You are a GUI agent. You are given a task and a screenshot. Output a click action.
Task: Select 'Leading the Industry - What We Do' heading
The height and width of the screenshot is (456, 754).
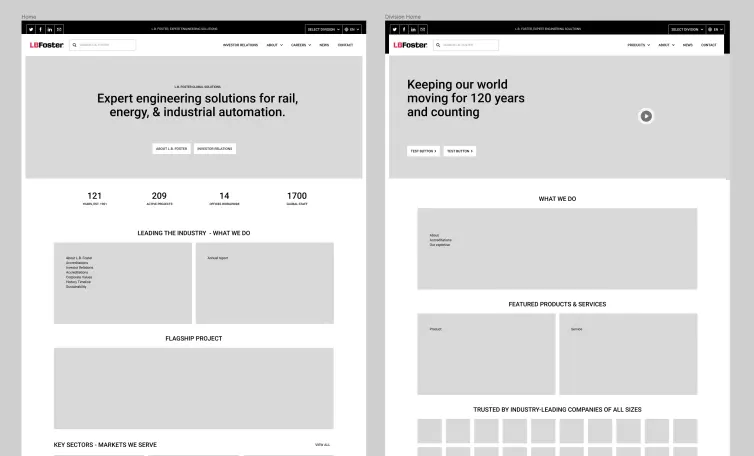(194, 233)
